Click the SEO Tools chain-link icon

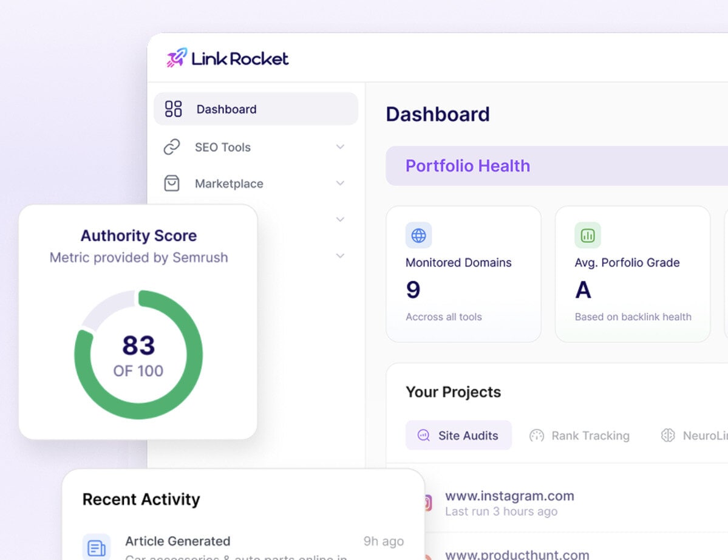[172, 147]
